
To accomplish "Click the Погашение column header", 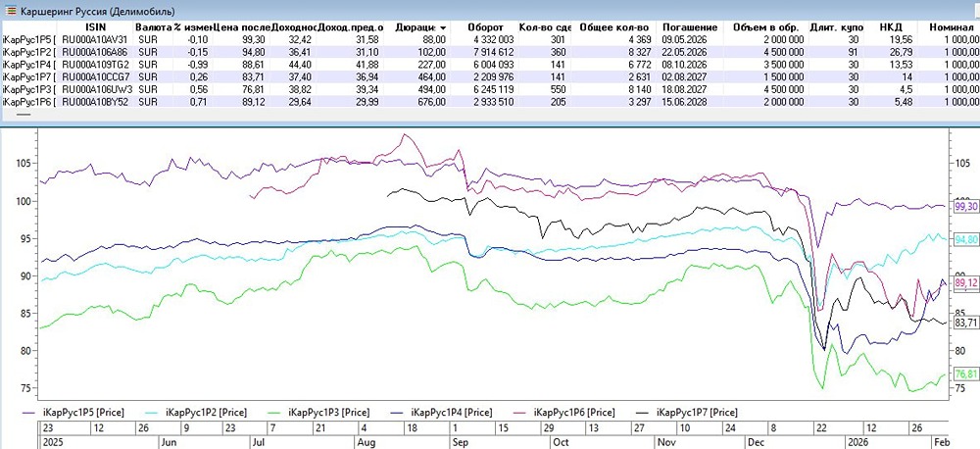I will click(685, 26).
